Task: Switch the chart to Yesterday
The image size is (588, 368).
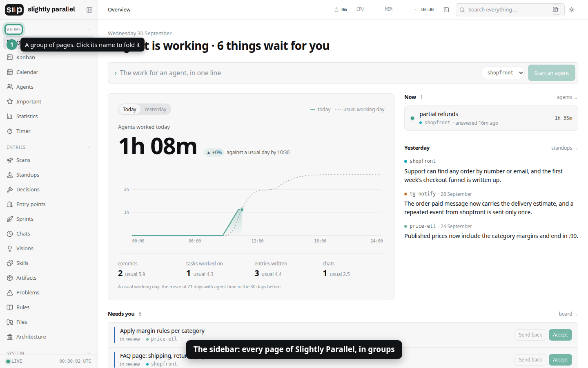Action: coord(155,109)
